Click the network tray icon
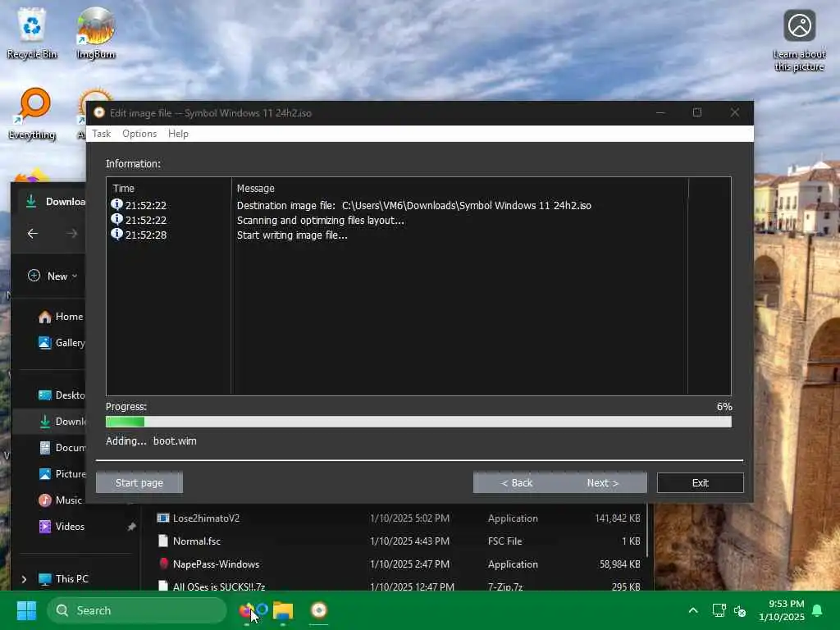This screenshot has width=840, height=630. [719, 610]
